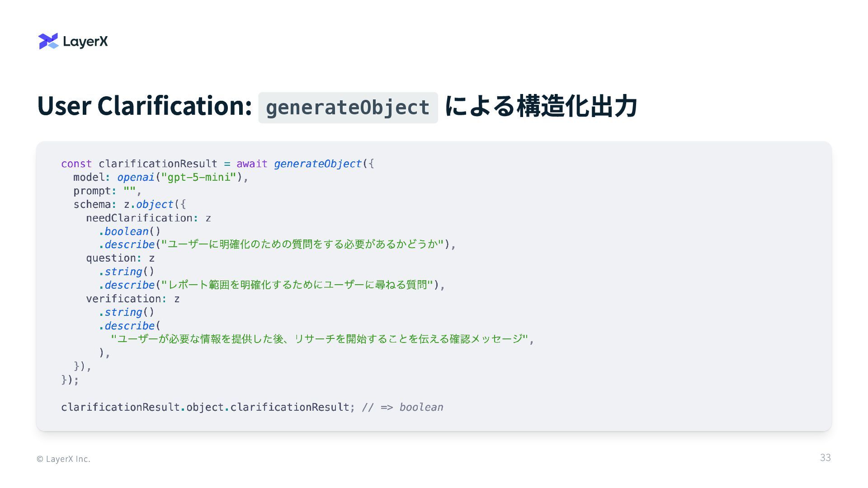Click the empty prompt string value

(x=129, y=191)
